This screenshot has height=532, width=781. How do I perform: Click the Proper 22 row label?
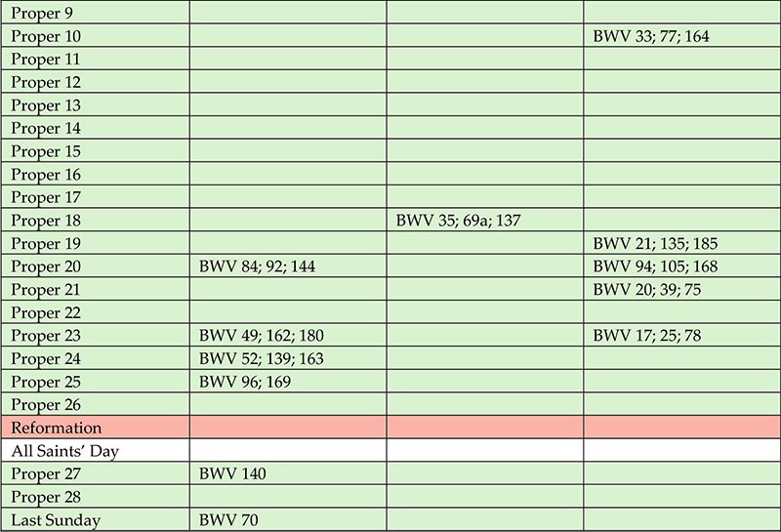pyautogui.click(x=95, y=312)
